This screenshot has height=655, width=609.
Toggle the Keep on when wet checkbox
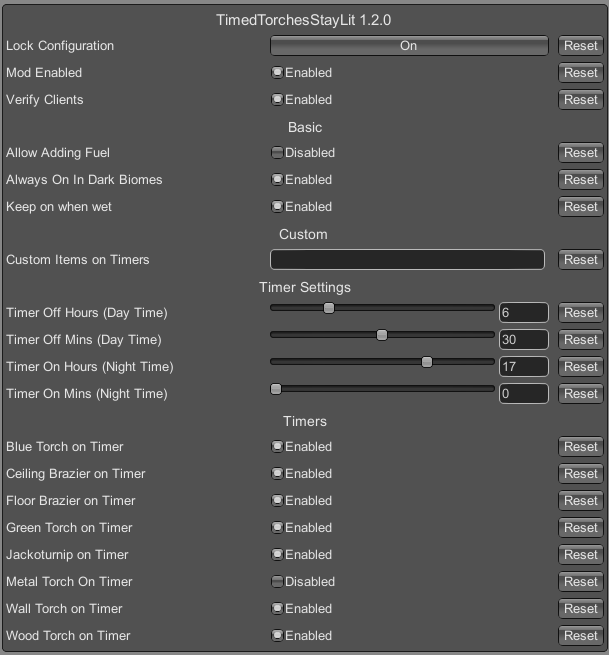click(277, 207)
